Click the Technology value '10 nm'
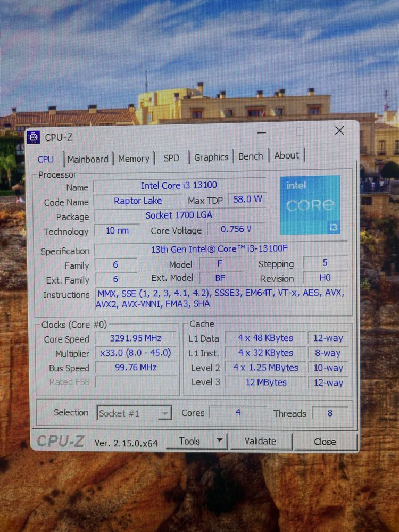This screenshot has height=532, width=399. pyautogui.click(x=117, y=231)
